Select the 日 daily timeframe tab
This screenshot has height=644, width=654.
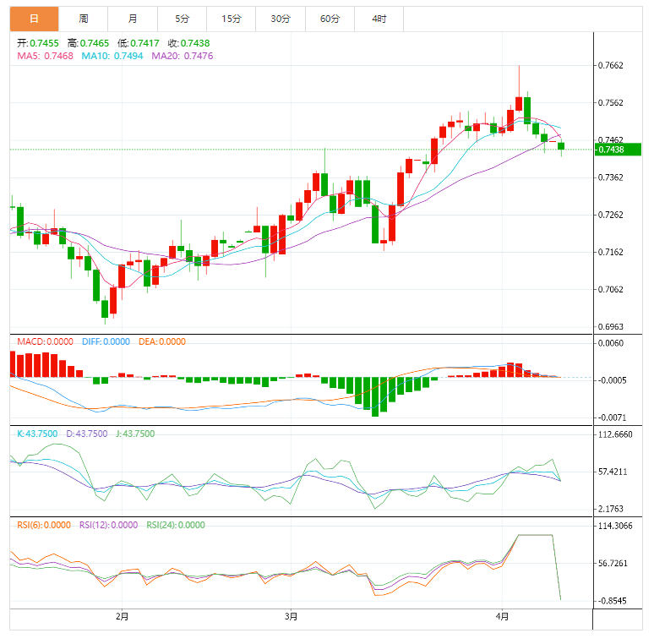tap(34, 19)
